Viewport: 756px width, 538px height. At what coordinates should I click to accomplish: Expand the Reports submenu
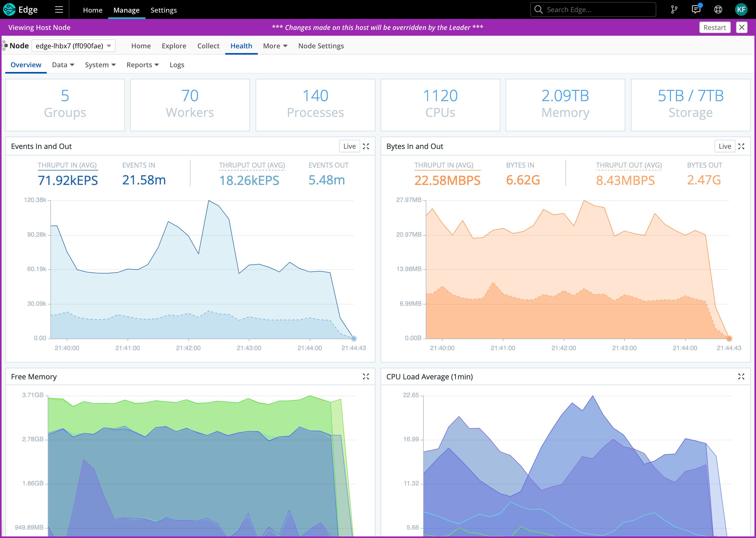[x=142, y=65]
